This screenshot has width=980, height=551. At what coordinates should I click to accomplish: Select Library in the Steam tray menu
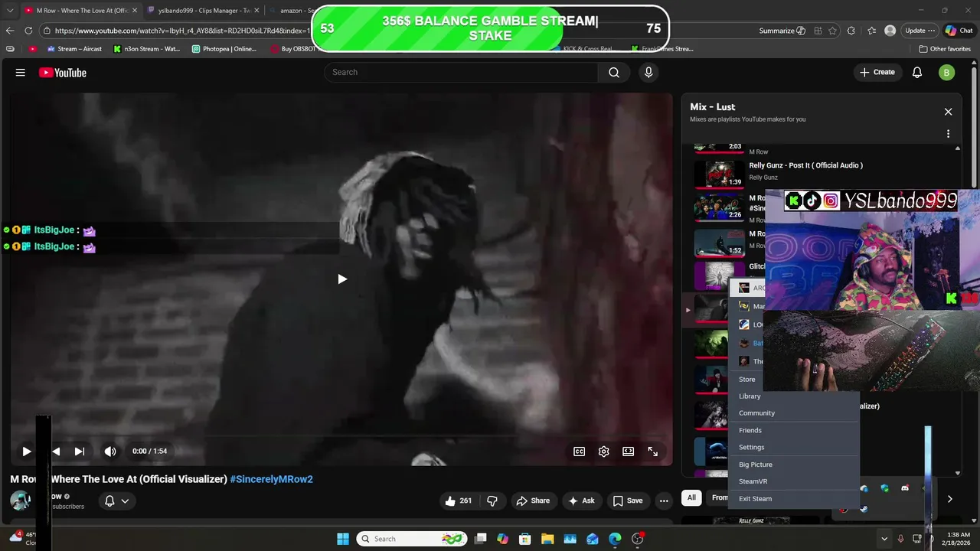[x=794, y=396]
